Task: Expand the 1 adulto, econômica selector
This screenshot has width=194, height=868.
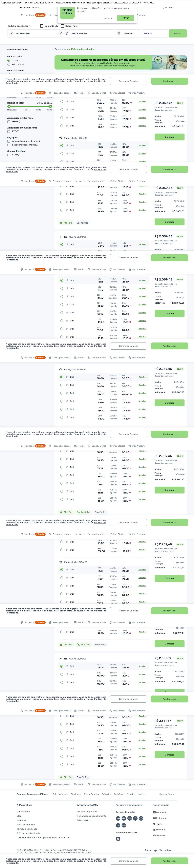Action: (20, 26)
